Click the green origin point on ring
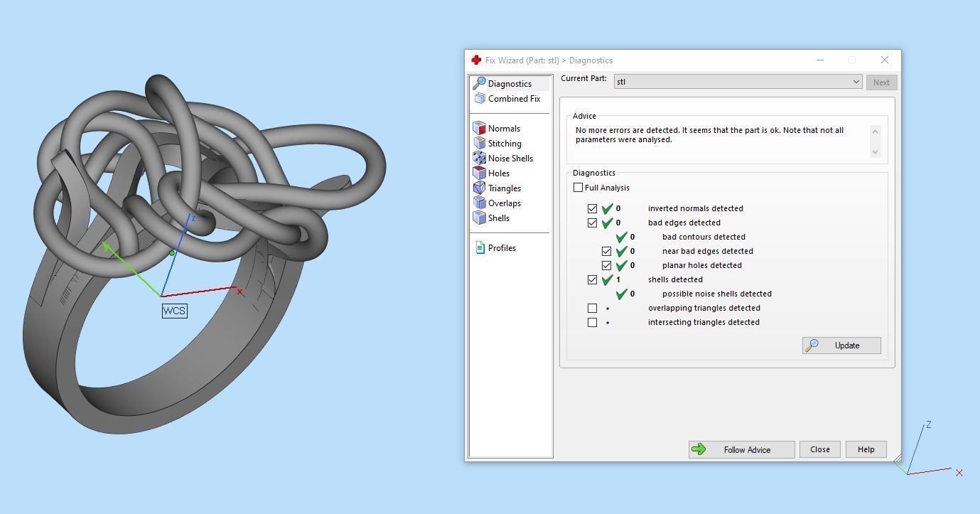 (x=172, y=253)
